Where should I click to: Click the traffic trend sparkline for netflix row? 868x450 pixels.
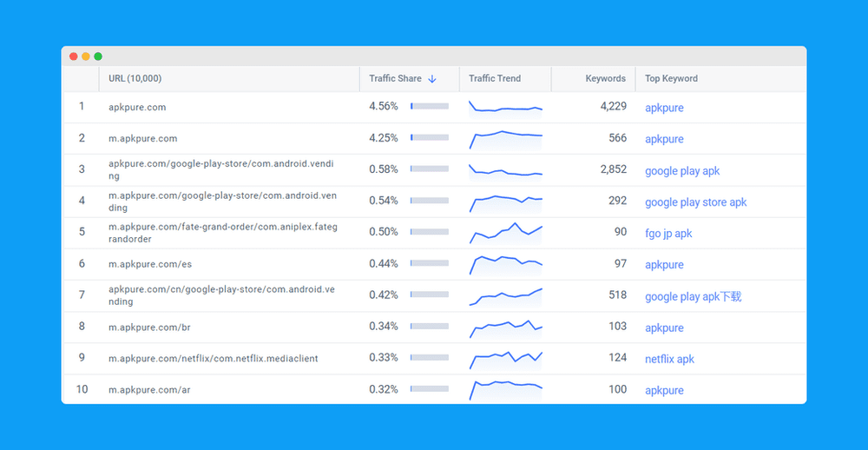coord(505,359)
